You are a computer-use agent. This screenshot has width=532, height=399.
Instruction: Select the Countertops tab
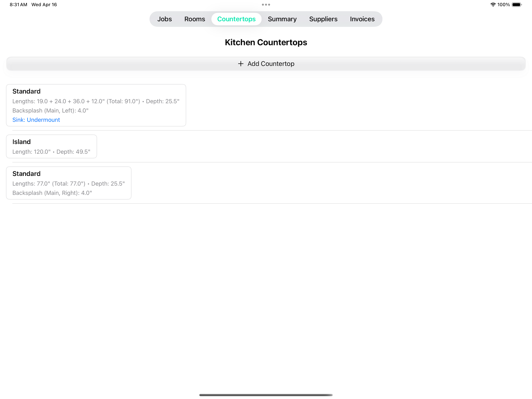pyautogui.click(x=236, y=19)
